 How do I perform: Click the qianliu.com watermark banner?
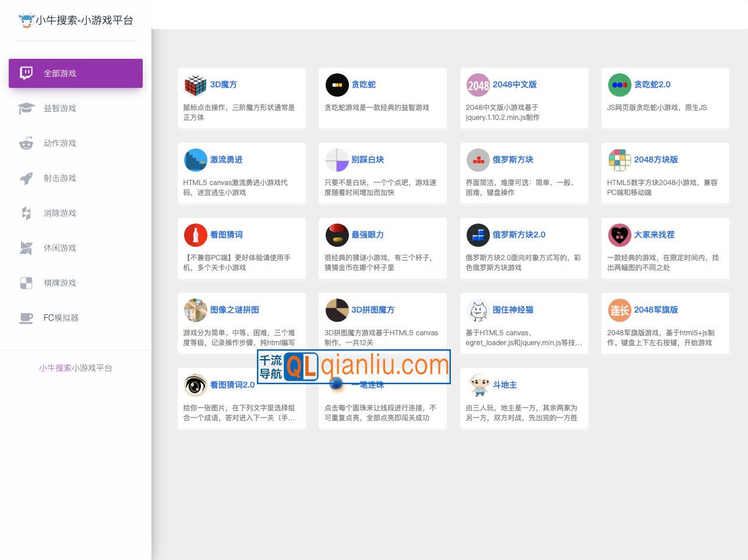(354, 367)
